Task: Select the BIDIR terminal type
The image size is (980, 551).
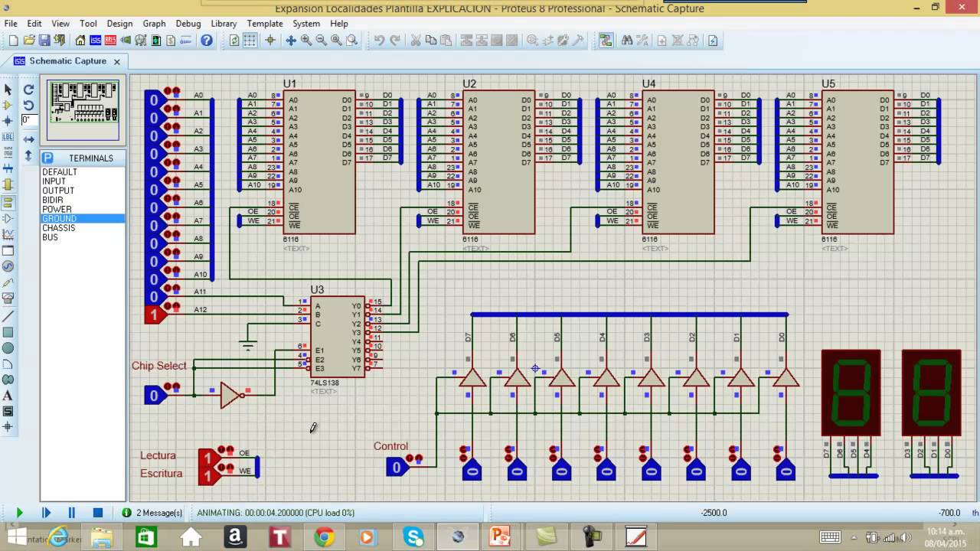Action: click(83, 200)
